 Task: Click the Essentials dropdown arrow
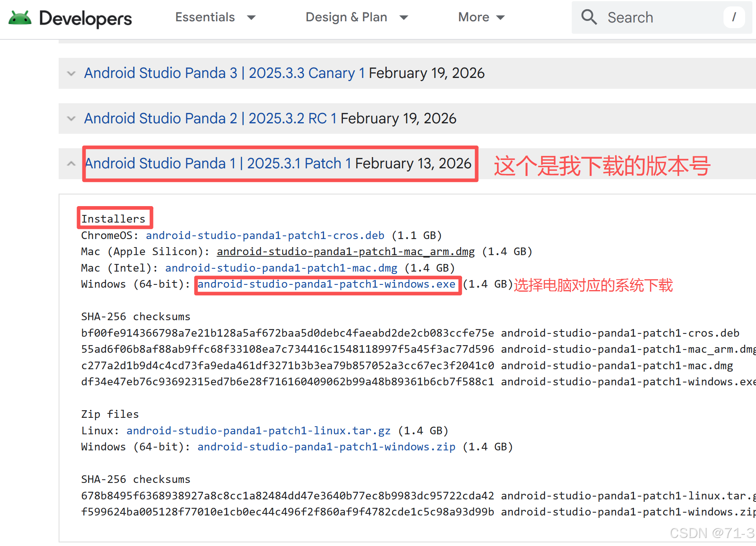tap(251, 18)
